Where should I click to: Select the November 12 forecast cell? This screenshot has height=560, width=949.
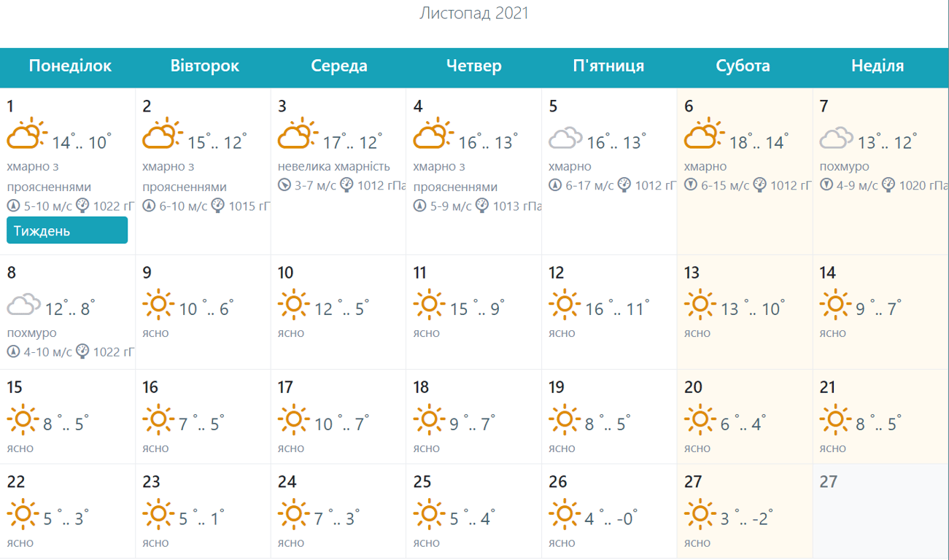(x=608, y=311)
